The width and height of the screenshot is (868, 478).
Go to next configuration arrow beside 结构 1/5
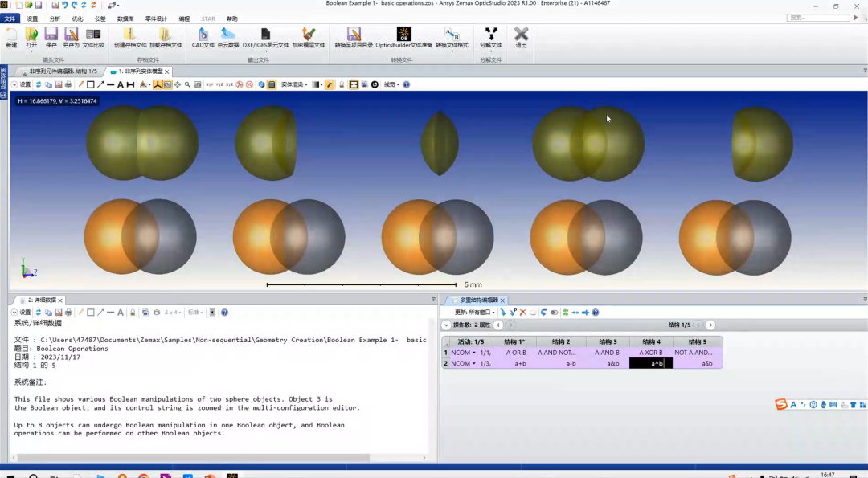coord(710,325)
